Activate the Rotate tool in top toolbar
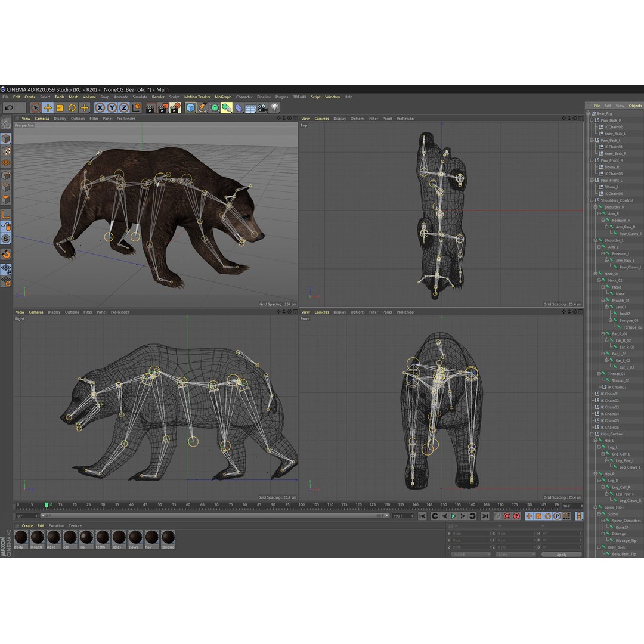Image resolution: width=644 pixels, height=644 pixels. (x=72, y=107)
